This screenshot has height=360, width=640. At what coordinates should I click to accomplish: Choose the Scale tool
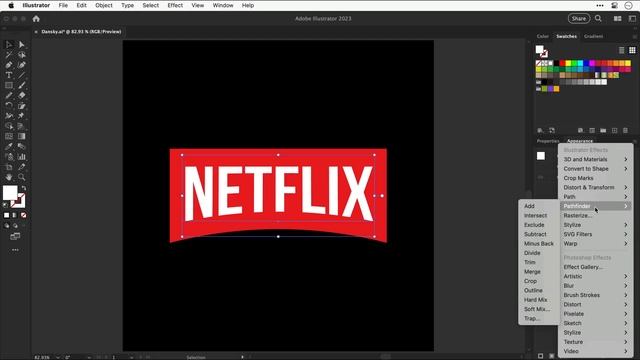[x=22, y=106]
